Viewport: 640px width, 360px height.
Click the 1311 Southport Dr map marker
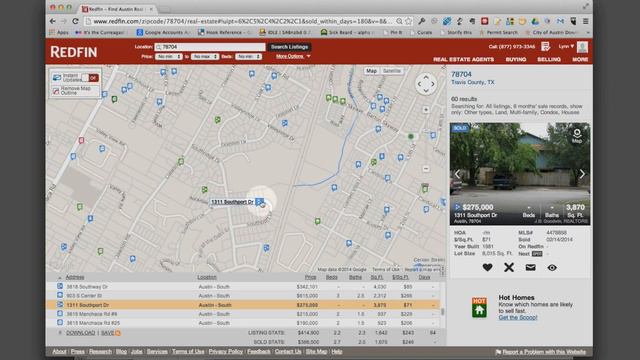tap(259, 202)
